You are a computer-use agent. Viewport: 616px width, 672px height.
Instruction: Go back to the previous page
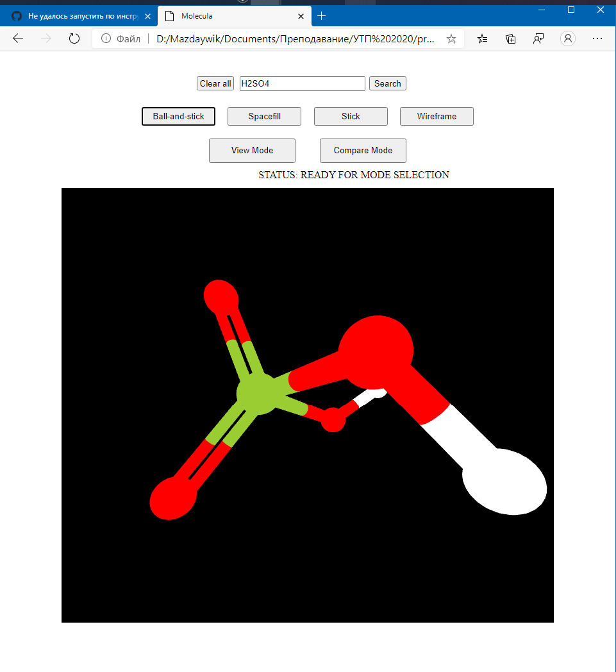point(17,38)
